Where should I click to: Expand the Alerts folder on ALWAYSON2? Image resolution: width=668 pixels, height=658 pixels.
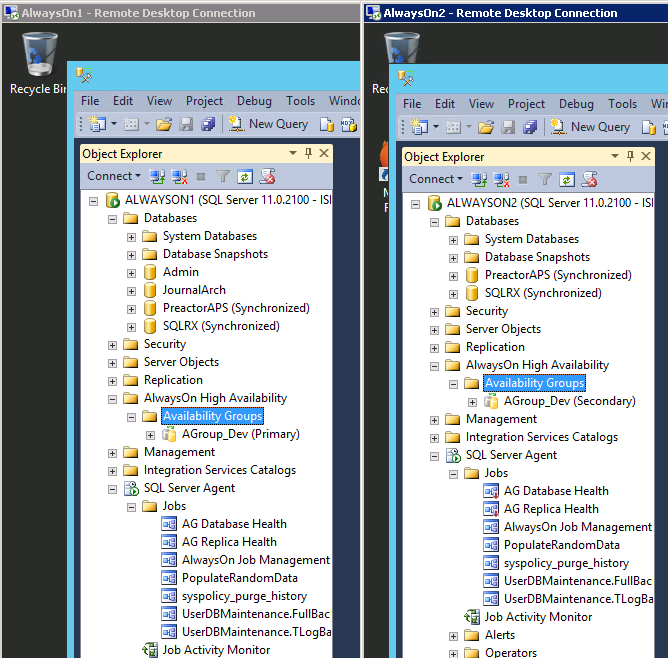point(453,636)
